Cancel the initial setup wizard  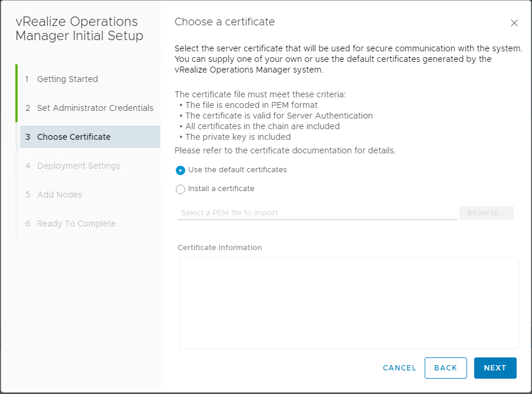point(399,367)
